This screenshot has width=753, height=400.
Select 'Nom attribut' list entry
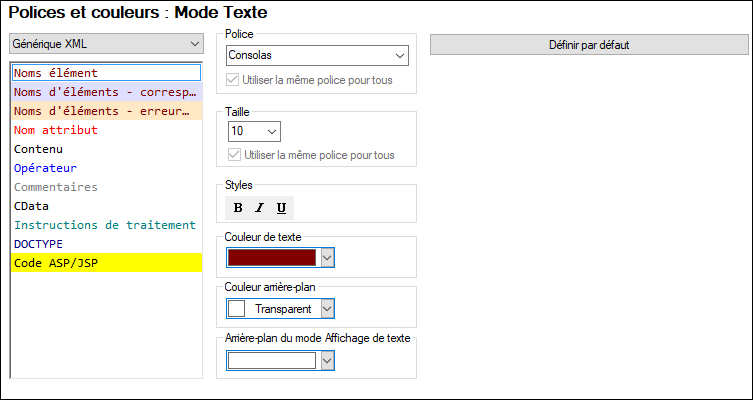click(56, 130)
